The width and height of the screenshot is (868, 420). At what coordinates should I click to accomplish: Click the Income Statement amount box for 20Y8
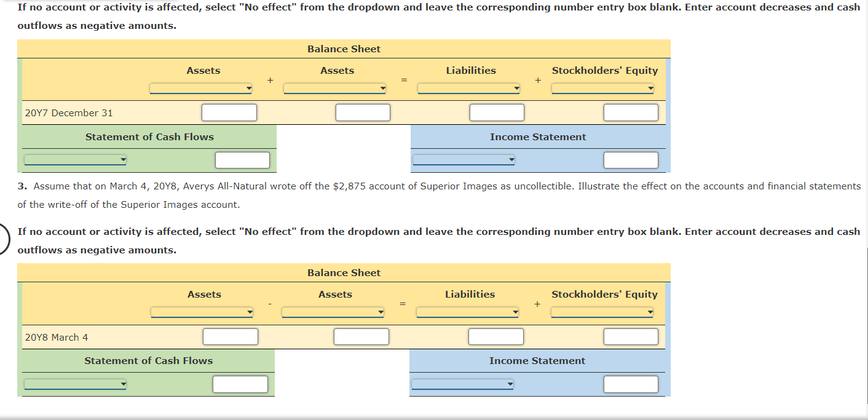point(631,383)
